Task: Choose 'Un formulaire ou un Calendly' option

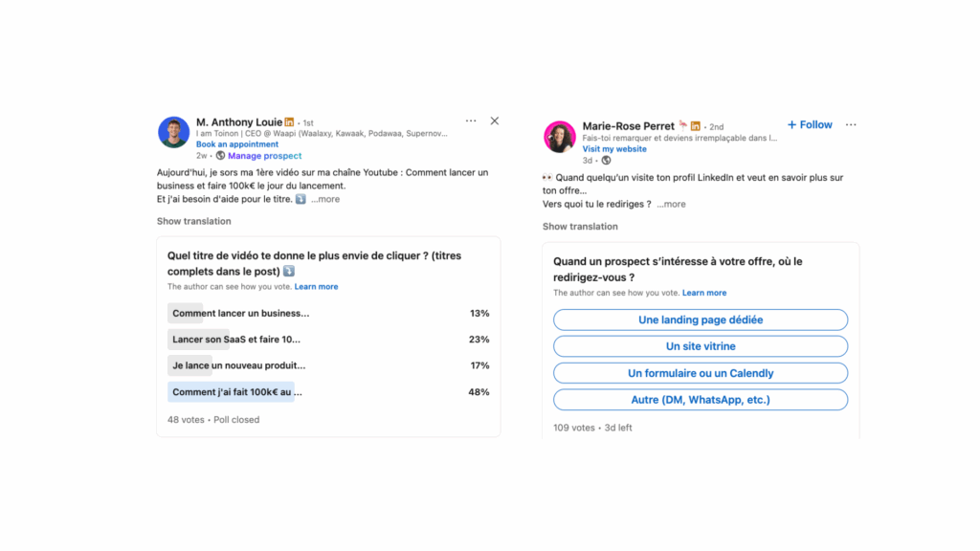Action: pos(701,373)
